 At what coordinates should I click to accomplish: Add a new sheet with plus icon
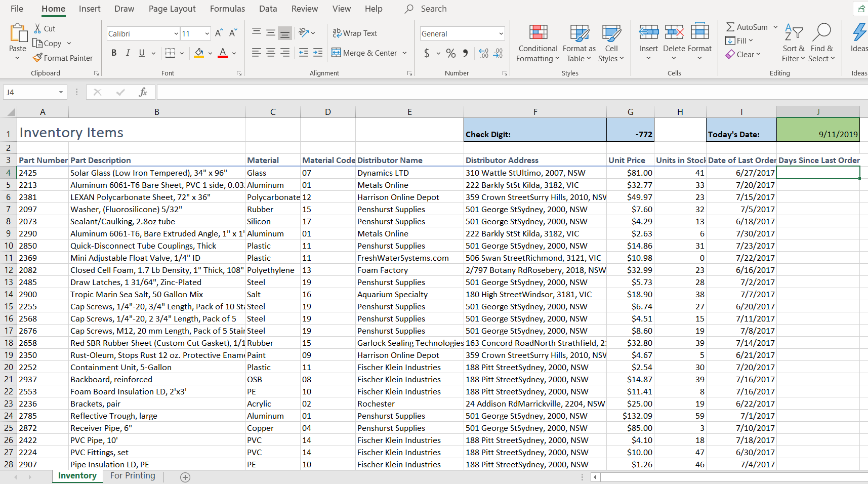tap(185, 477)
